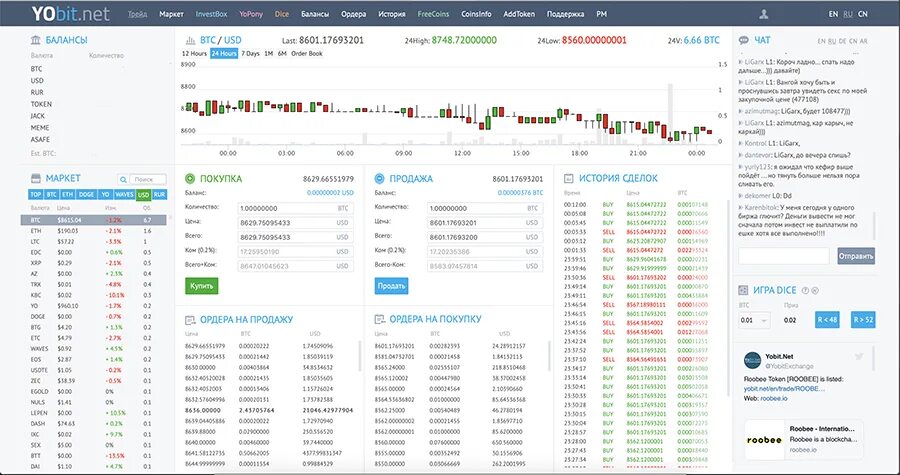Focus the market search Поиск field
900x475 pixels.
[148, 180]
